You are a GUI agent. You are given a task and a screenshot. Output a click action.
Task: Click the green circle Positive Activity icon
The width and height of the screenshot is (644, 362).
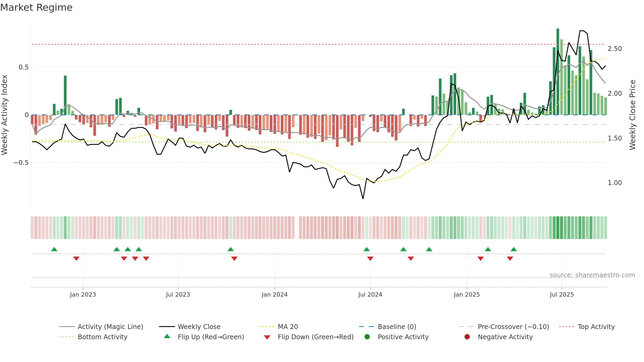[x=367, y=337]
